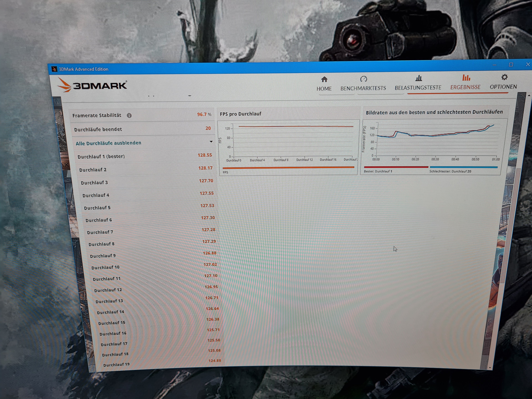Click the Framerate Stabilität info icon
The width and height of the screenshot is (532, 399).
click(129, 115)
